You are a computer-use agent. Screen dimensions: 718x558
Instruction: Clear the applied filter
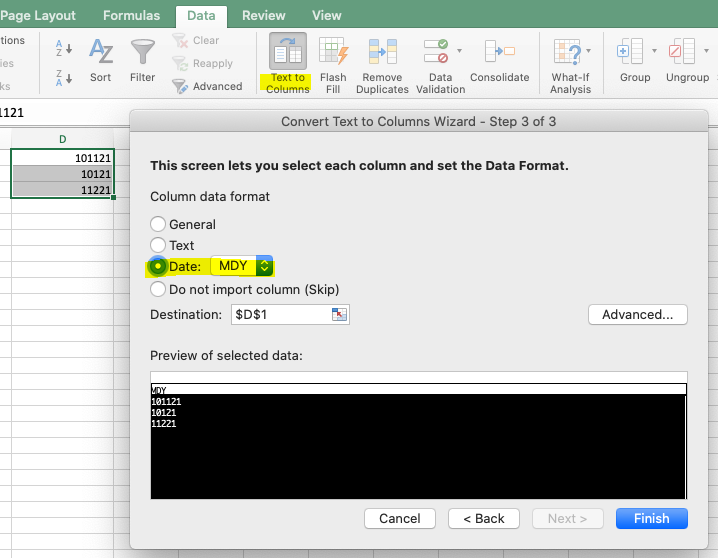tap(196, 40)
